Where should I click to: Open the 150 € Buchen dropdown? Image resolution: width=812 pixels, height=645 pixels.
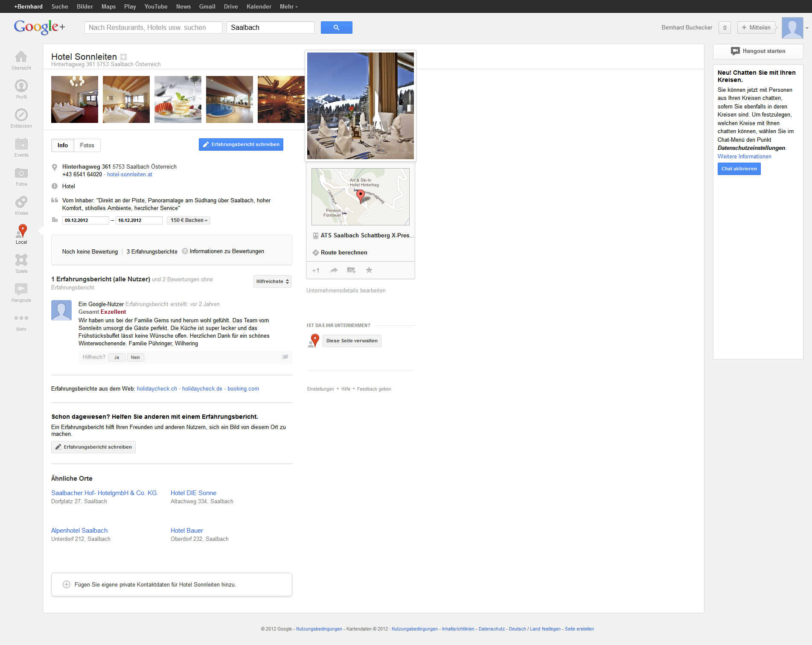pyautogui.click(x=189, y=220)
